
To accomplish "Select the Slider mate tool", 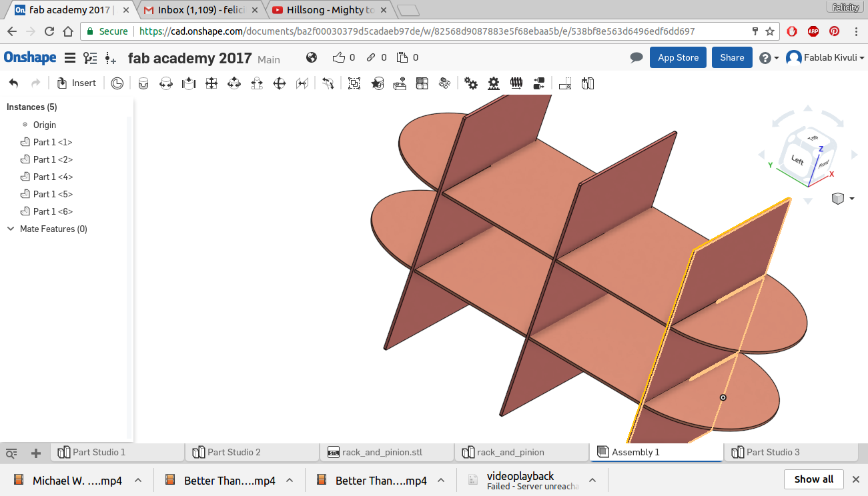I will tap(189, 83).
